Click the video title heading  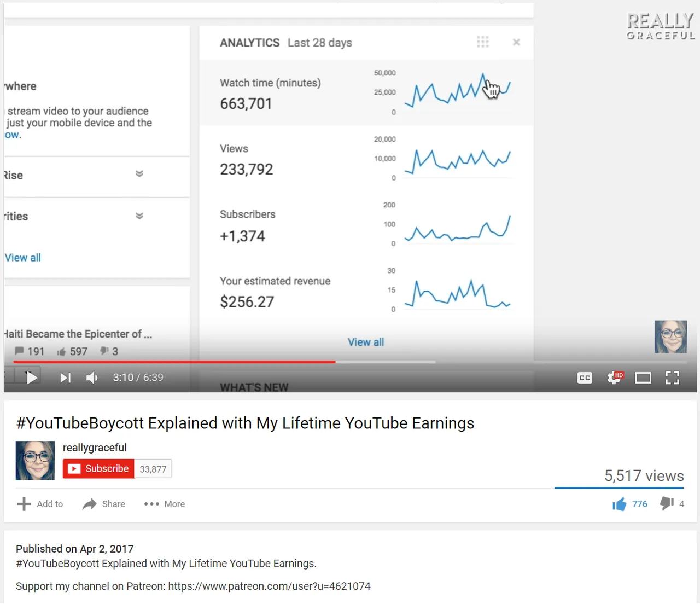pos(245,423)
